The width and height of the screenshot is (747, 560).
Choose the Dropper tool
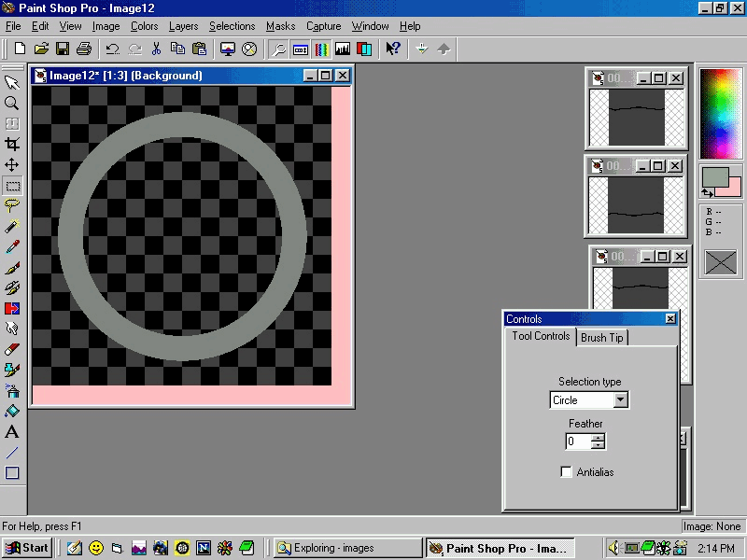pyautogui.click(x=12, y=246)
